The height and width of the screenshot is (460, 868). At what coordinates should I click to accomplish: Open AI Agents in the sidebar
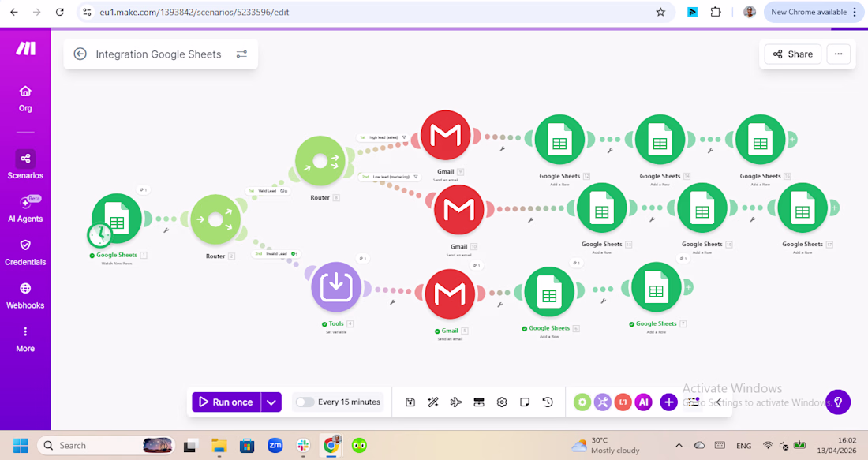point(25,208)
